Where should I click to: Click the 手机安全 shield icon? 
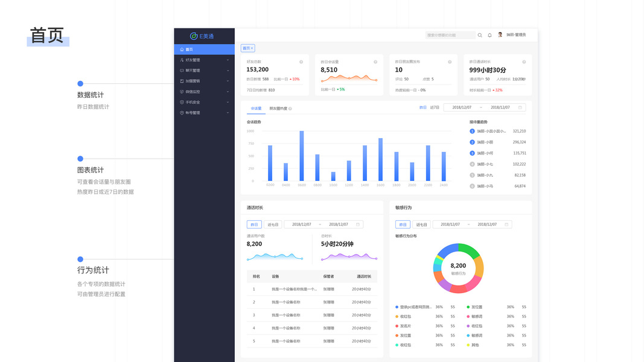pyautogui.click(x=182, y=102)
